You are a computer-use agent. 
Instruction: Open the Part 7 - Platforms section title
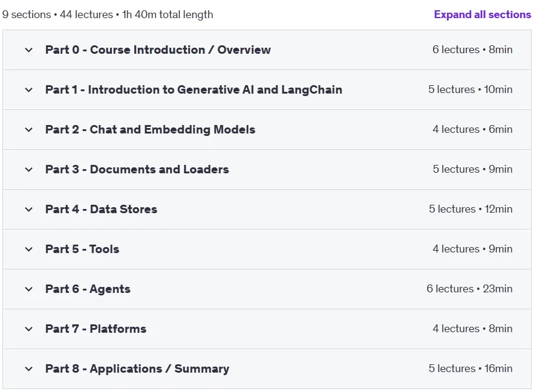point(96,329)
